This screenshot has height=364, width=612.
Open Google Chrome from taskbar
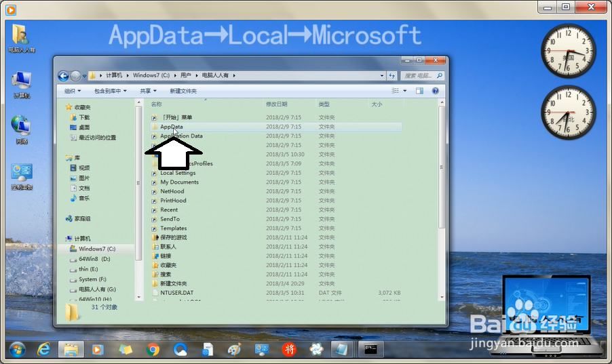click(x=153, y=350)
